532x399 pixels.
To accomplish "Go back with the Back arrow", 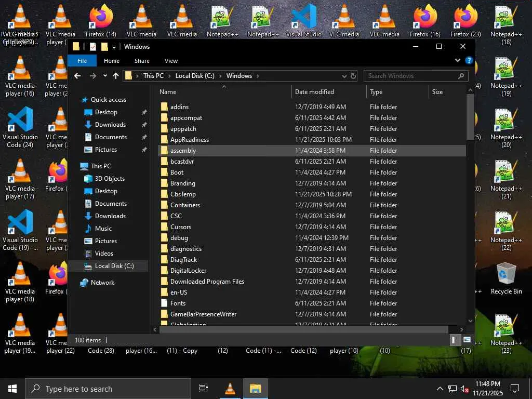I will (x=77, y=76).
